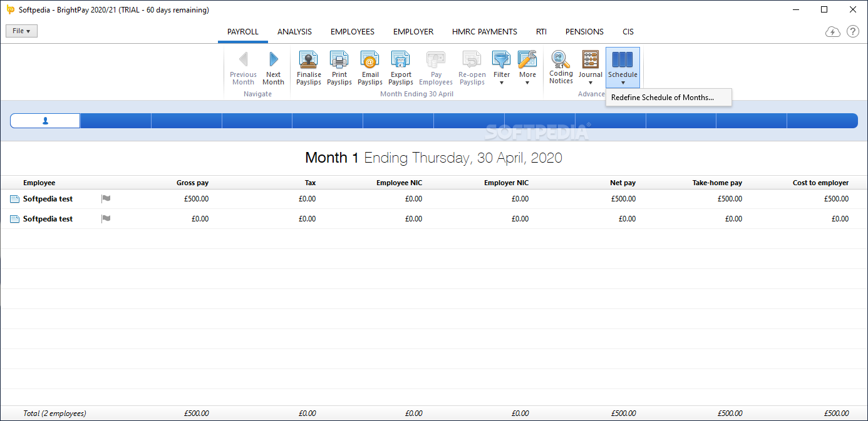Click the Employer NIC column header
Image resolution: width=868 pixels, height=421 pixels.
point(507,183)
